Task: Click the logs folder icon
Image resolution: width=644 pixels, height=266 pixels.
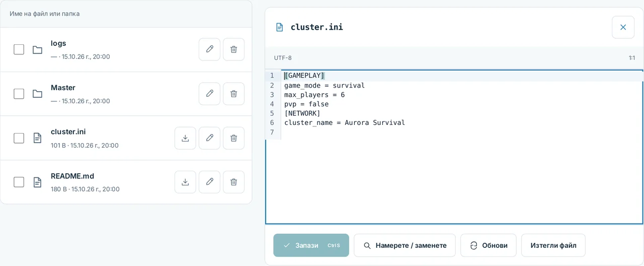Action: point(37,49)
